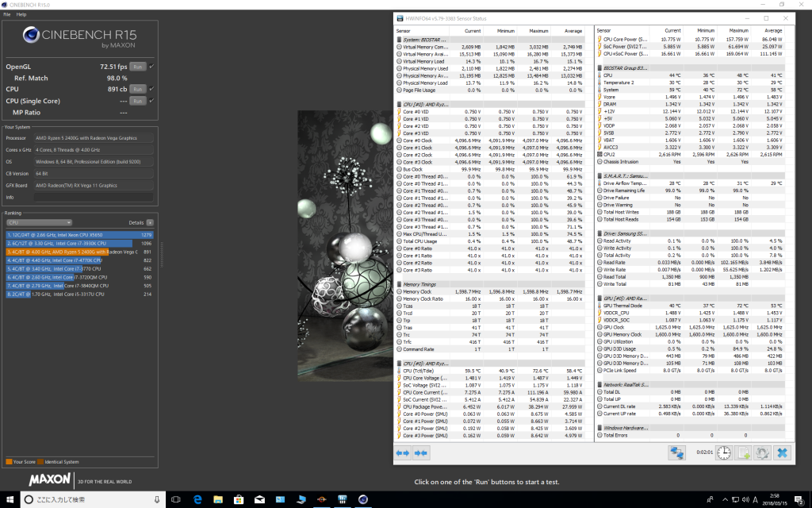812x508 pixels.
Task: Open the Ranking CPU dropdown
Action: click(x=39, y=222)
